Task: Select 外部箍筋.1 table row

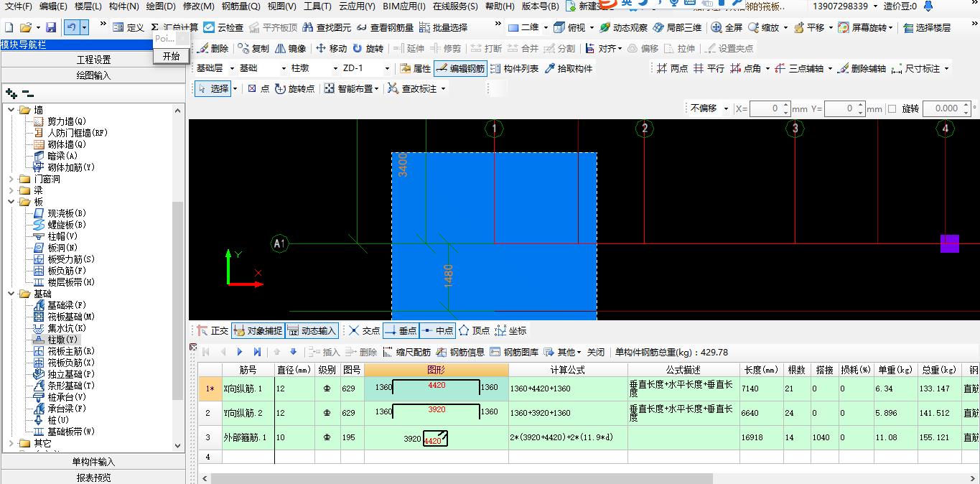Action: coord(589,437)
